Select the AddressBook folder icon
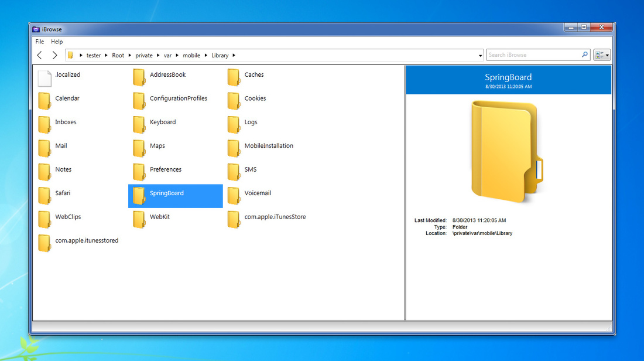This screenshot has width=644, height=361. 139,78
